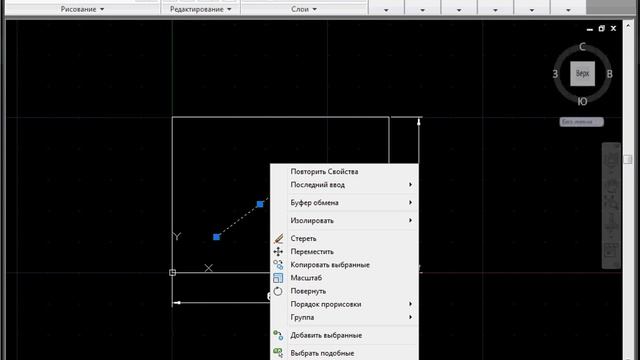The height and width of the screenshot is (360, 640).
Task: Click the lower blue grip of selected line
Action: (x=217, y=237)
